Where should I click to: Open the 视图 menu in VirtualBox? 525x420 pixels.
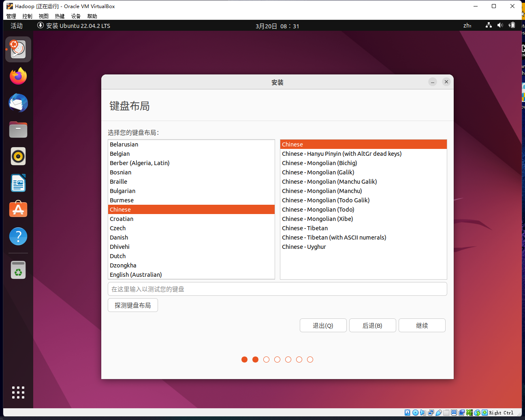tap(44, 16)
